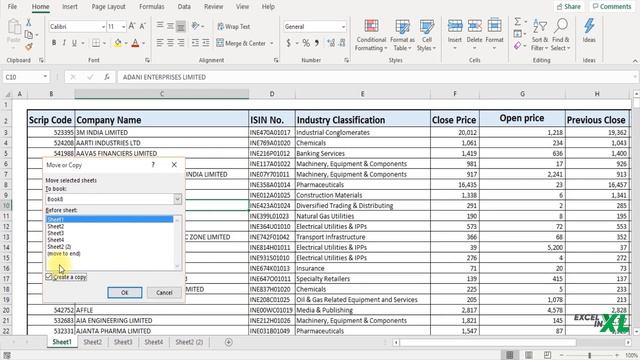Screen dimensions: 640x360
Task: Switch to the Insert ribbon tab
Action: (x=70, y=7)
